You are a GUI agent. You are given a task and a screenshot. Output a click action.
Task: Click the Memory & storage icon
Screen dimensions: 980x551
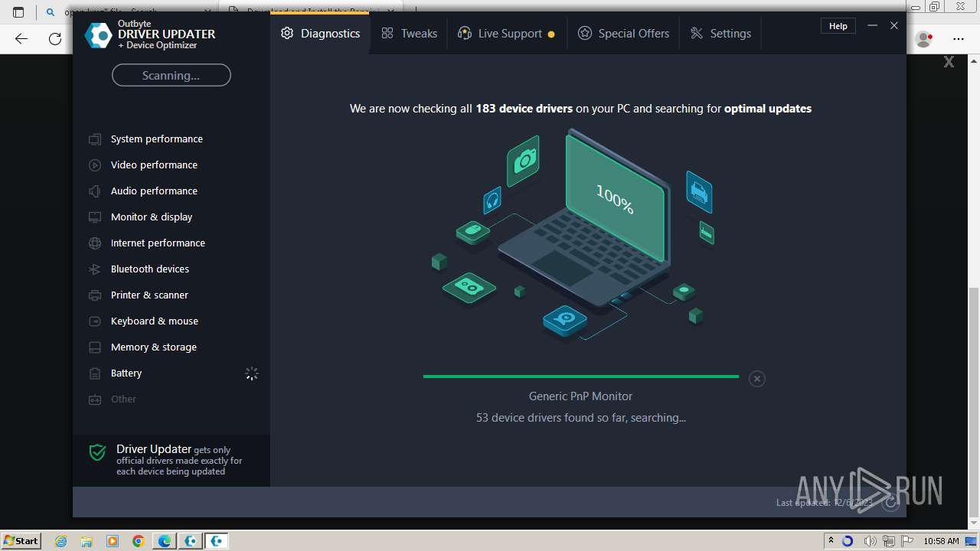point(95,347)
